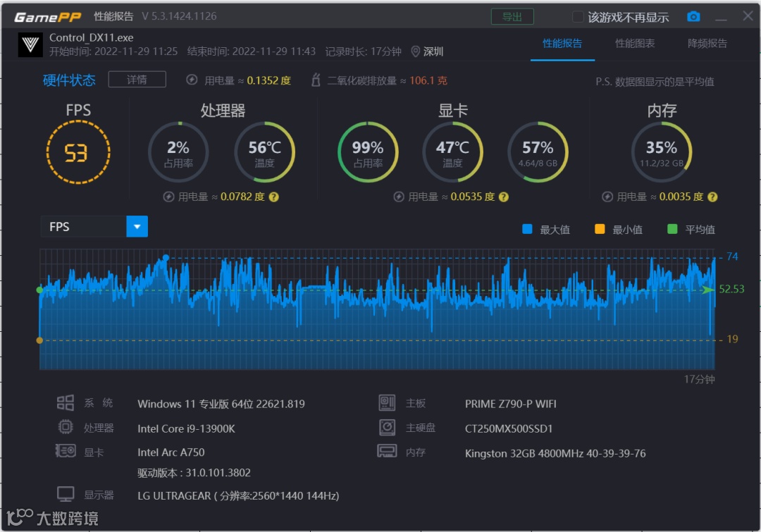Click the FPS chart selector field
This screenshot has height=532, width=761.
pyautogui.click(x=94, y=227)
